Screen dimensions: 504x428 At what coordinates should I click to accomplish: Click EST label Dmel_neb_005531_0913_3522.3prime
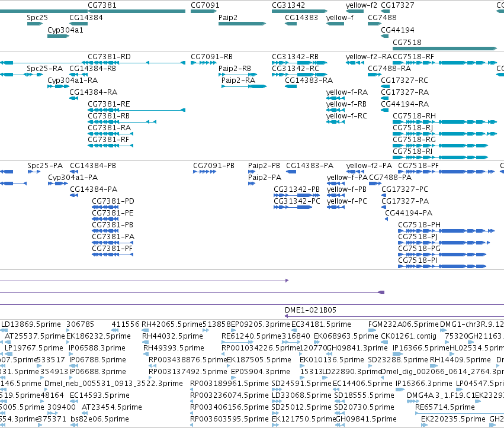pos(114,384)
